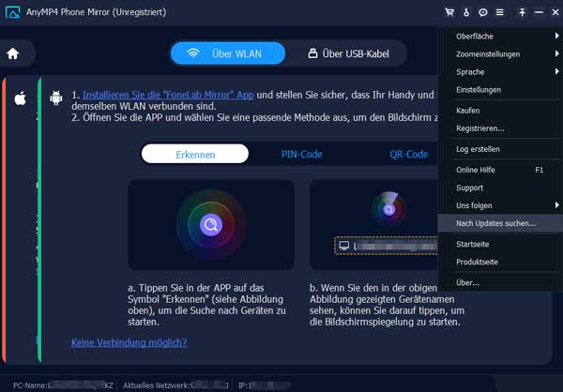The image size is (563, 392).
Task: Toggle the hamburger menu icon
Action: pyautogui.click(x=499, y=12)
